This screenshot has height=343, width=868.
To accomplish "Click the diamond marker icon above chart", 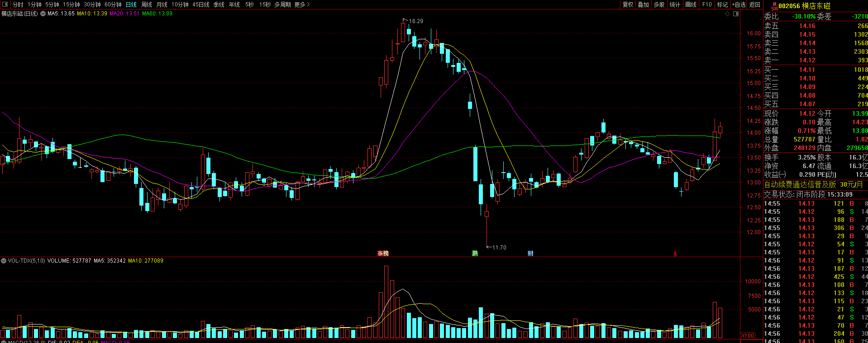I will point(728,14).
